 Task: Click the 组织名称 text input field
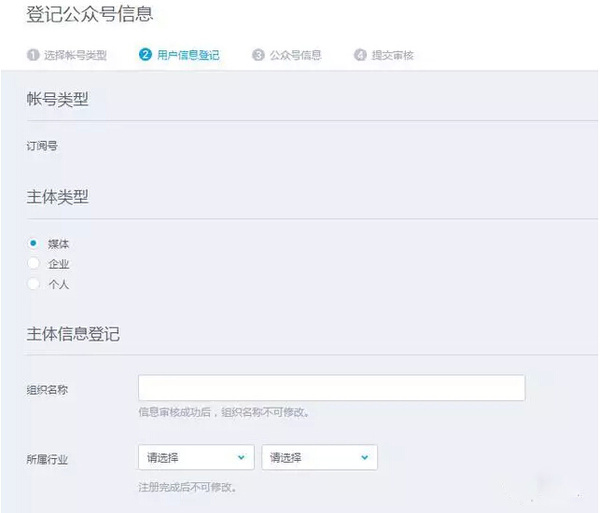pos(332,388)
